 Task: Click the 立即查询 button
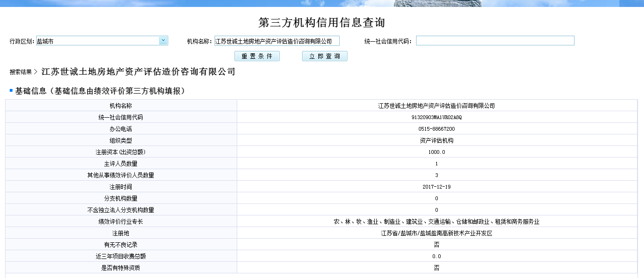[x=324, y=56]
